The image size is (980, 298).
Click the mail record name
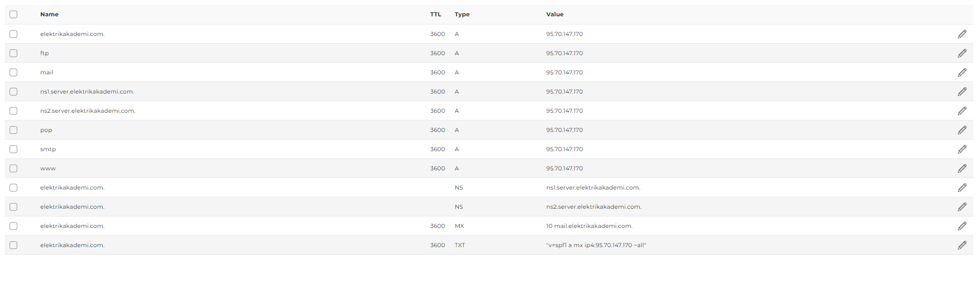(x=47, y=72)
